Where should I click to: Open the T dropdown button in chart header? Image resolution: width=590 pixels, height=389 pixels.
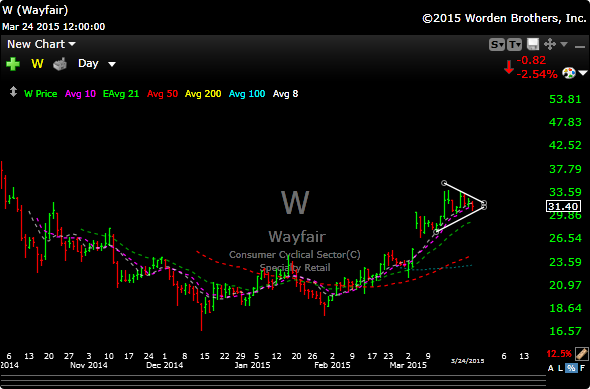[514, 44]
